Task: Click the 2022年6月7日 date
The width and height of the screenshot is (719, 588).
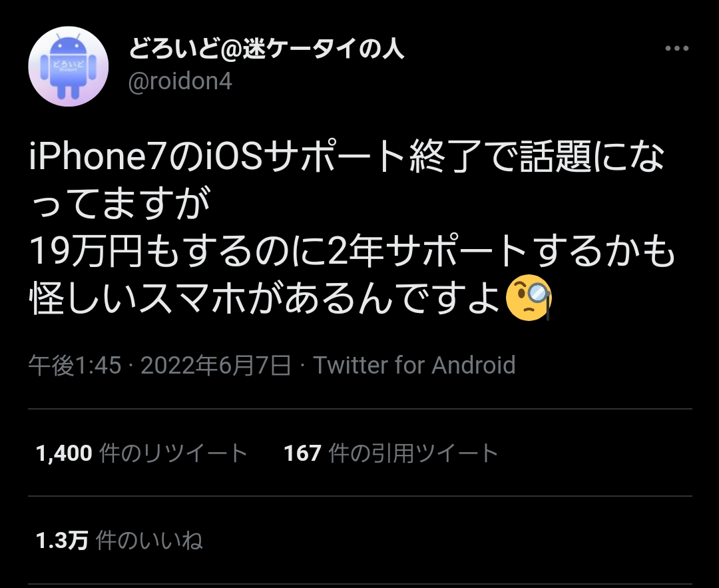Action: click(216, 365)
